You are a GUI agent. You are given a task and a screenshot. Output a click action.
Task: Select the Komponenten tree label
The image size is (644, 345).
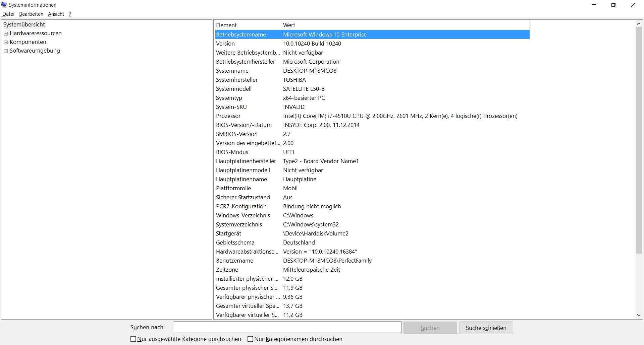(x=28, y=42)
